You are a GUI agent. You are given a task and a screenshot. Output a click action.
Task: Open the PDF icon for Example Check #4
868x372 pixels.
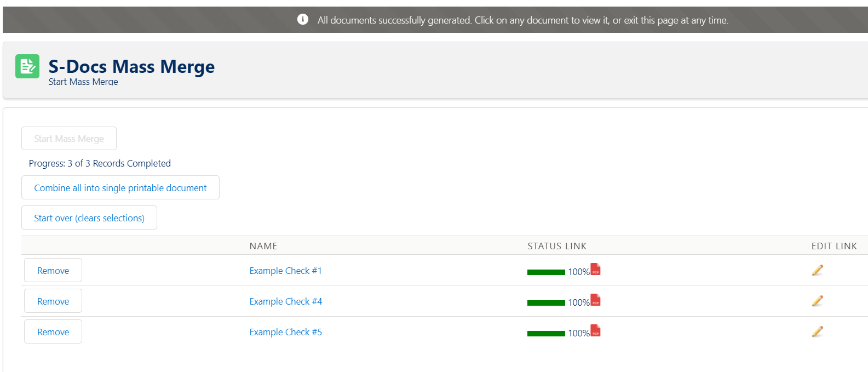point(595,300)
